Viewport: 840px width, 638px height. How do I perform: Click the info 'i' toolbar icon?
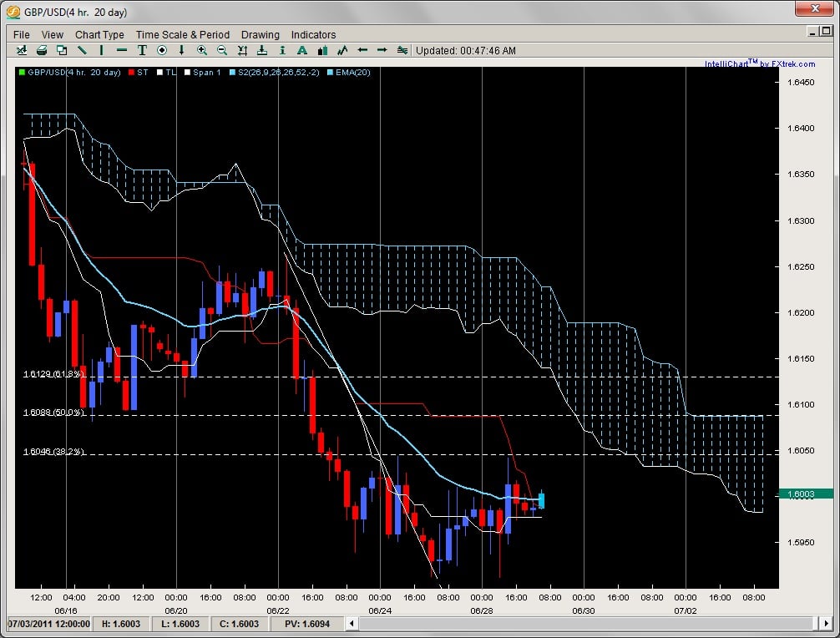(282, 50)
